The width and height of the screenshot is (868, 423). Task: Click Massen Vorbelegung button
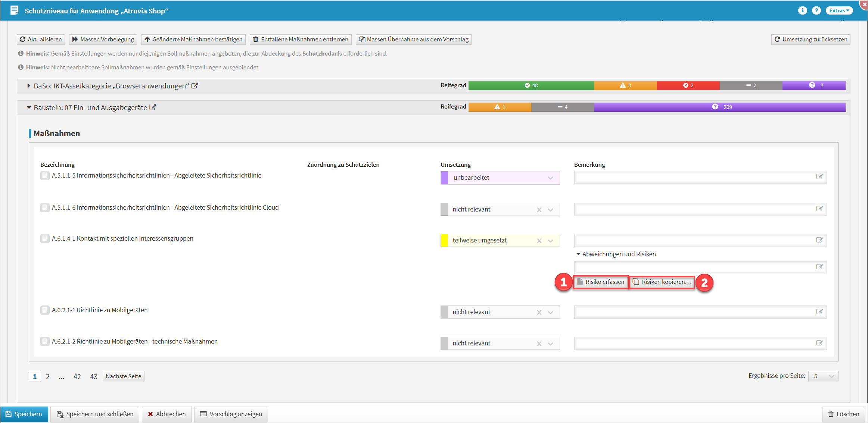103,40
